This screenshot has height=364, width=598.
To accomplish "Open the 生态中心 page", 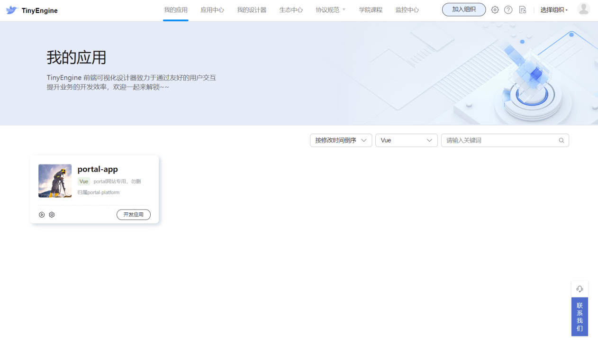I will (x=290, y=9).
